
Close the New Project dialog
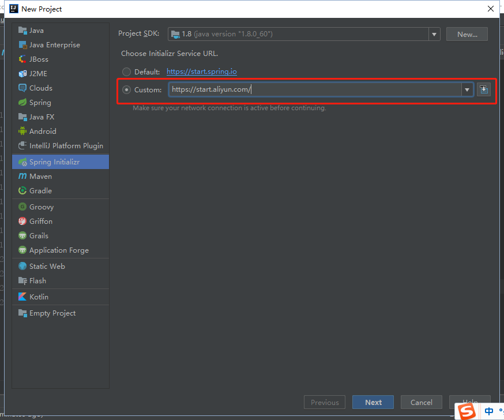(x=491, y=9)
